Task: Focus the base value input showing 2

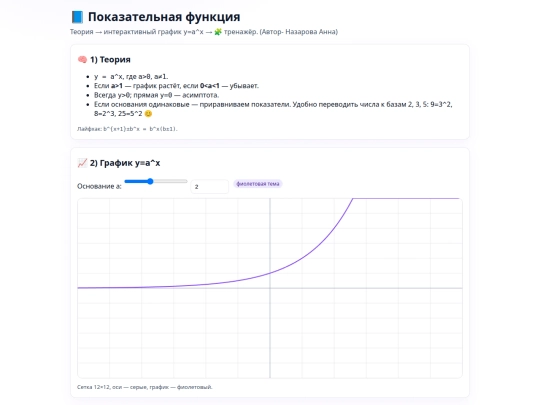Action: click(x=209, y=186)
